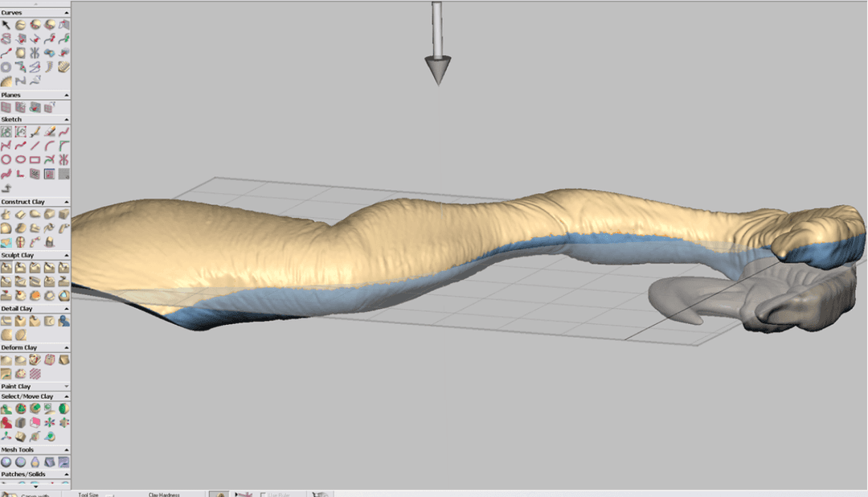Select the first construction plane tool under Planes
Viewport: 868px width, 497px height.
point(7,105)
